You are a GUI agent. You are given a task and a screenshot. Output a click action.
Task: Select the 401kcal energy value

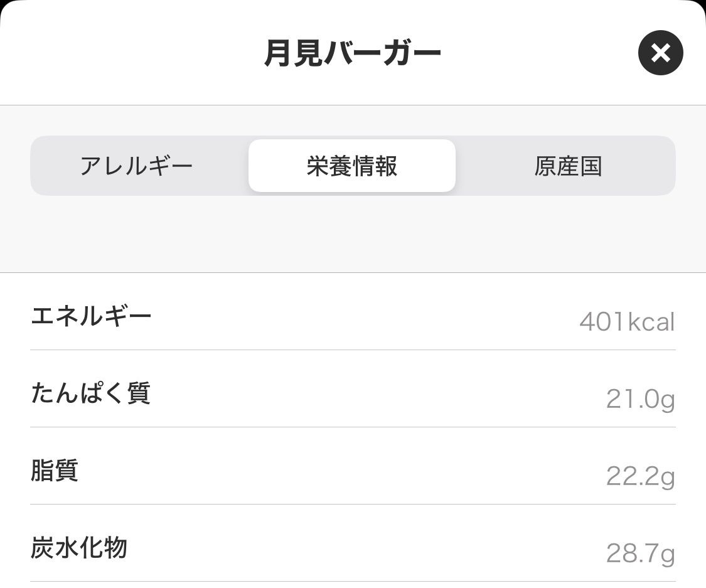point(626,323)
